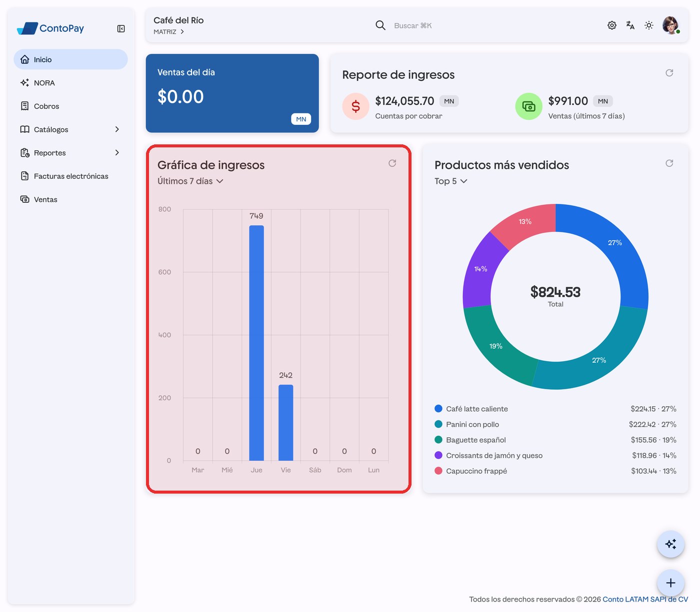Screen dimensions: 700x612
Task: Click Baguette español legend entry
Action: [x=555, y=440]
